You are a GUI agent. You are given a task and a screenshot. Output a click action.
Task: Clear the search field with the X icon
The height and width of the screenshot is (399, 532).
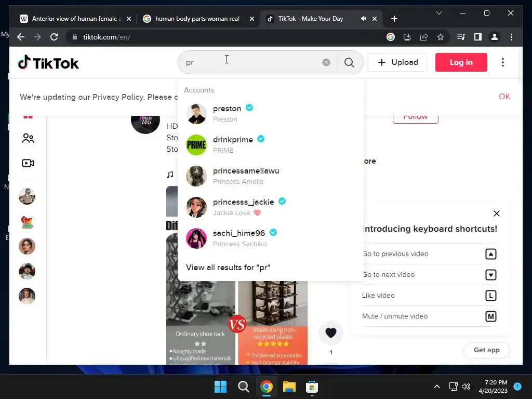click(326, 62)
